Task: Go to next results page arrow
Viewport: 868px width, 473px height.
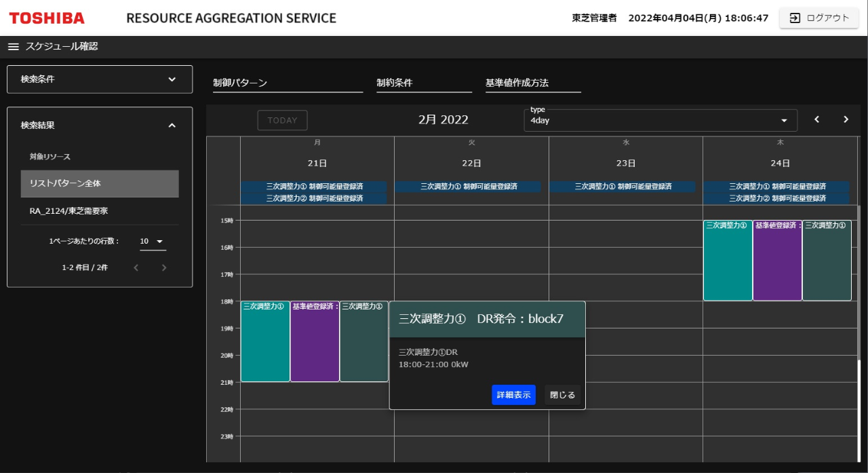Action: tap(163, 267)
